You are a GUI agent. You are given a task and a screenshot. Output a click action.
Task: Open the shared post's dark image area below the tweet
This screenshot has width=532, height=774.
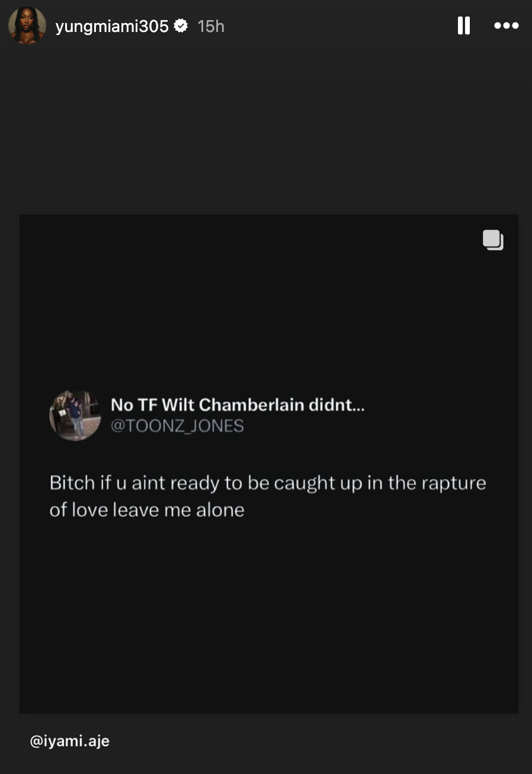[269, 616]
